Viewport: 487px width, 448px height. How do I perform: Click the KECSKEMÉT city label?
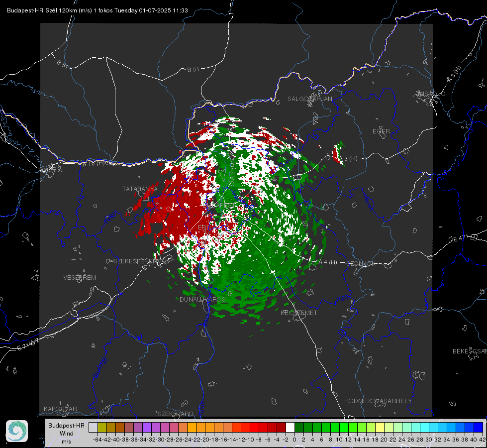[299, 313]
